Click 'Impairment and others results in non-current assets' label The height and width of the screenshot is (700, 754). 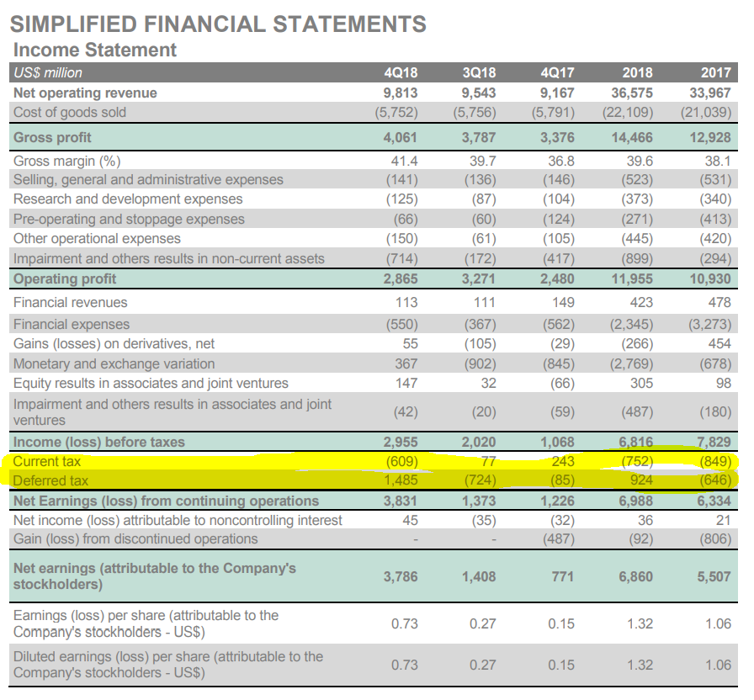click(x=169, y=258)
